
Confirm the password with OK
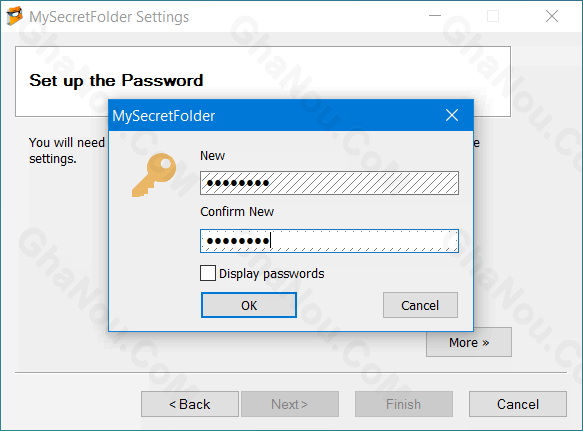coord(249,305)
